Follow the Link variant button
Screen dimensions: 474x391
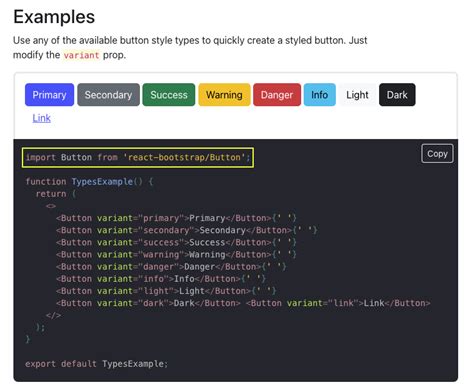tap(42, 118)
